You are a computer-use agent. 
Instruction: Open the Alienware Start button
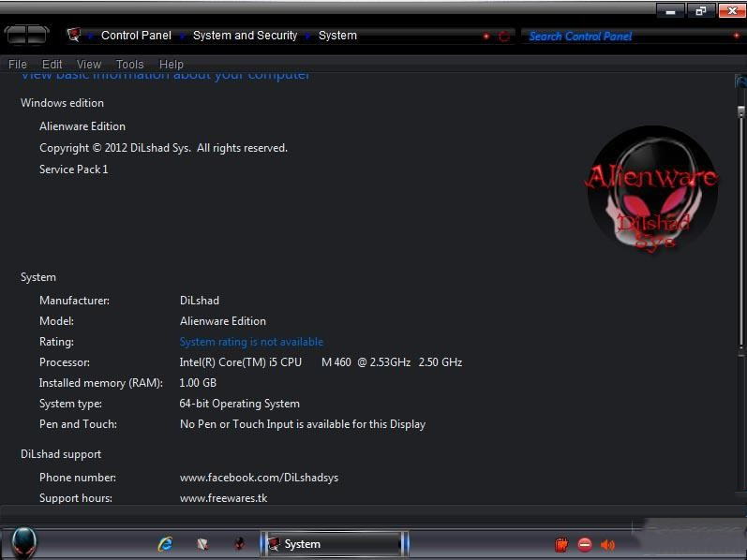[23, 542]
